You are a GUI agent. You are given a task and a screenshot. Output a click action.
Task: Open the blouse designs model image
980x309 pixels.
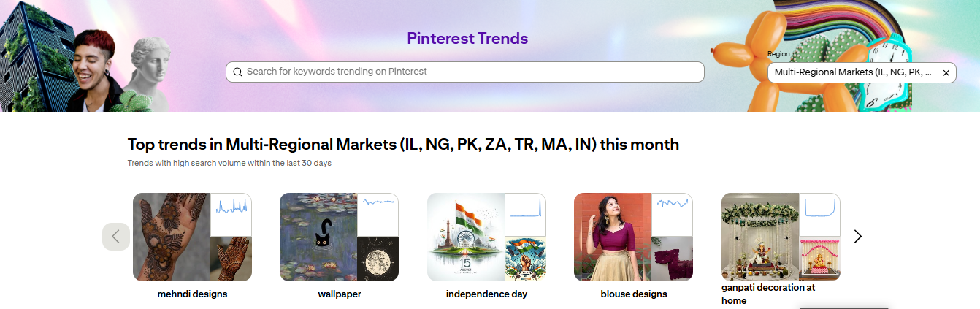coord(613,237)
